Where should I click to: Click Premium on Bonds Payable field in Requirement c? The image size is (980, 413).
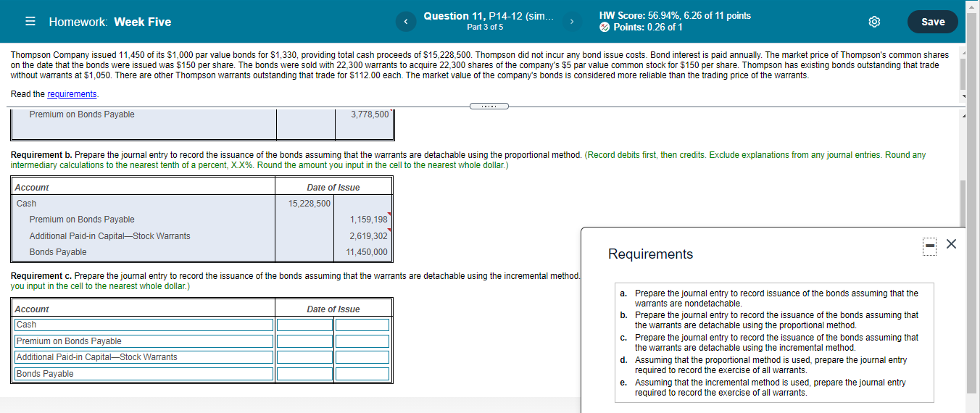click(144, 341)
